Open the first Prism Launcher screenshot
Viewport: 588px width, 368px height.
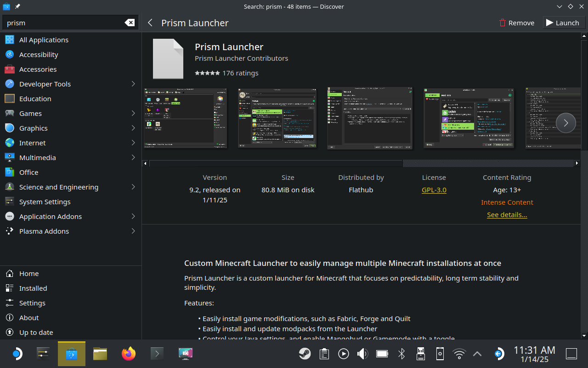click(x=185, y=118)
